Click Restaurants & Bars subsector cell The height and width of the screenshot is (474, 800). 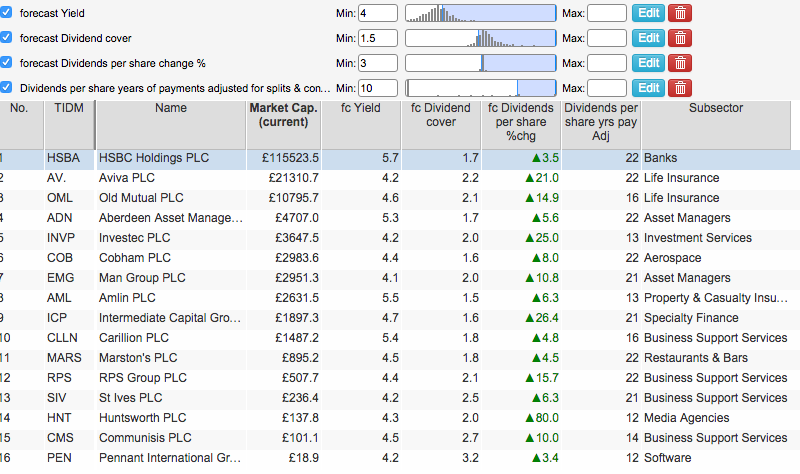coord(716,358)
